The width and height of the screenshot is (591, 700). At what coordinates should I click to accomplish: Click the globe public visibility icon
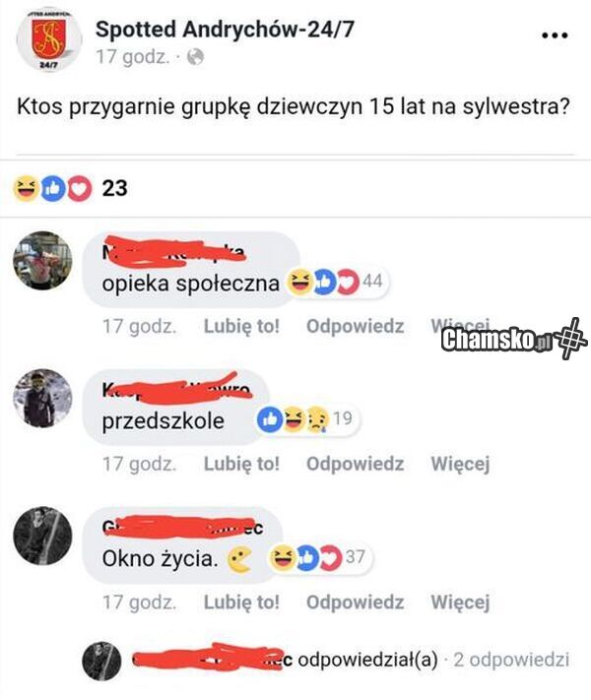click(195, 57)
